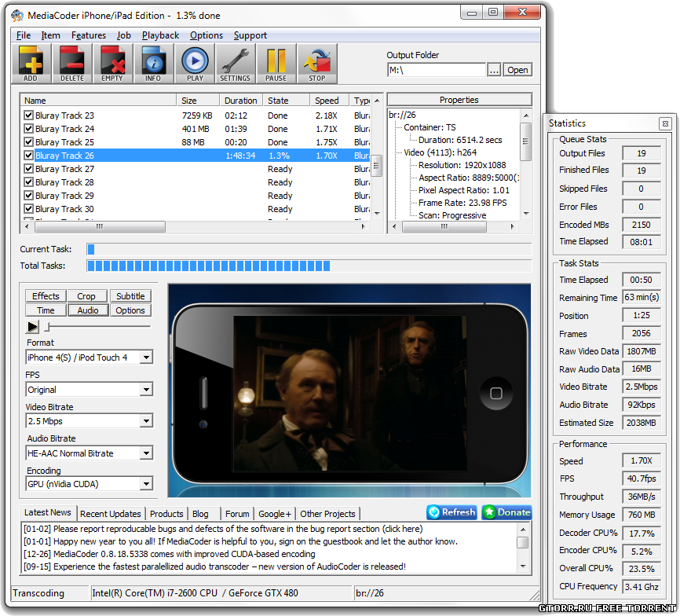Switch to the Other Projects tab
Viewport: 680px width, 616px height.
pos(328,514)
